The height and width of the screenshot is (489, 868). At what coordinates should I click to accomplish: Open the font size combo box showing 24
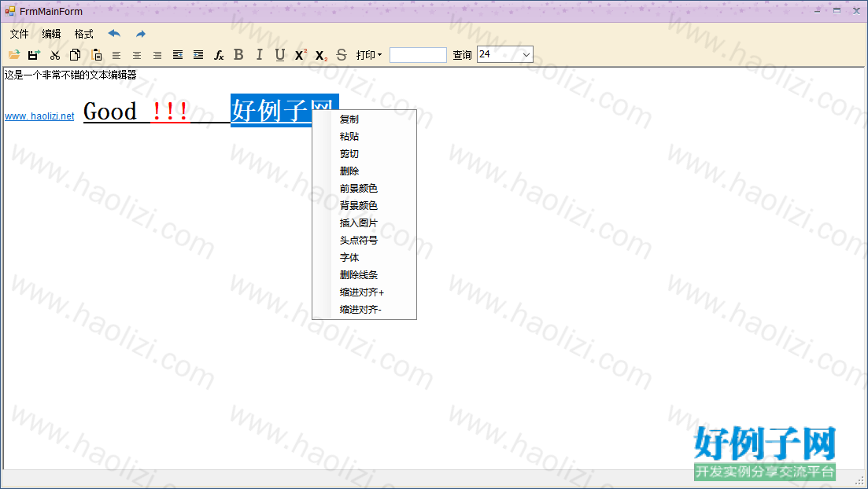point(505,54)
